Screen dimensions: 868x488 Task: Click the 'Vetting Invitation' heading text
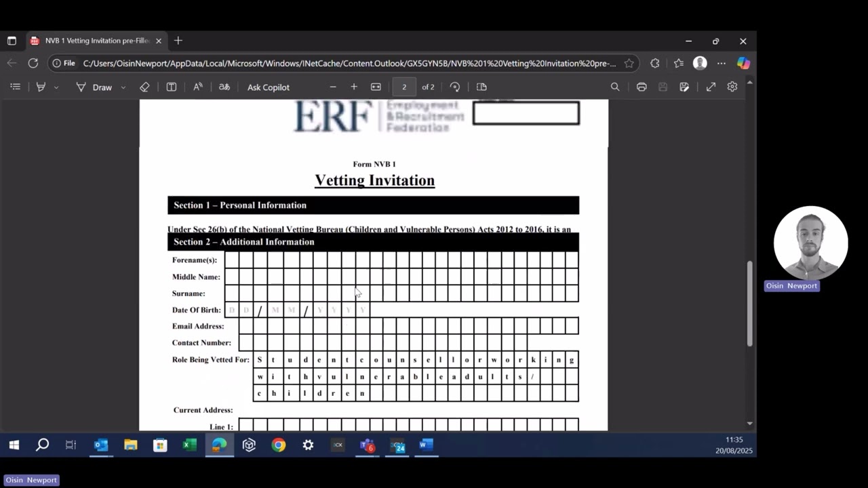click(374, 180)
